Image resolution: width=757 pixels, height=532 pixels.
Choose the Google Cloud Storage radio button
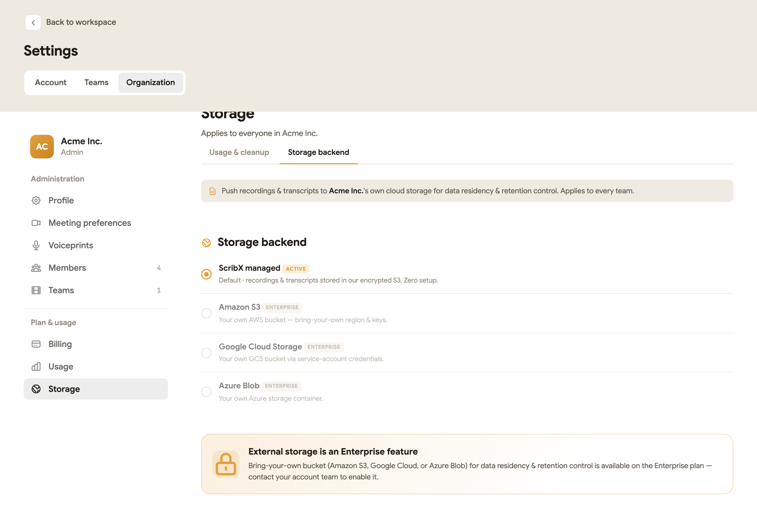pyautogui.click(x=206, y=353)
